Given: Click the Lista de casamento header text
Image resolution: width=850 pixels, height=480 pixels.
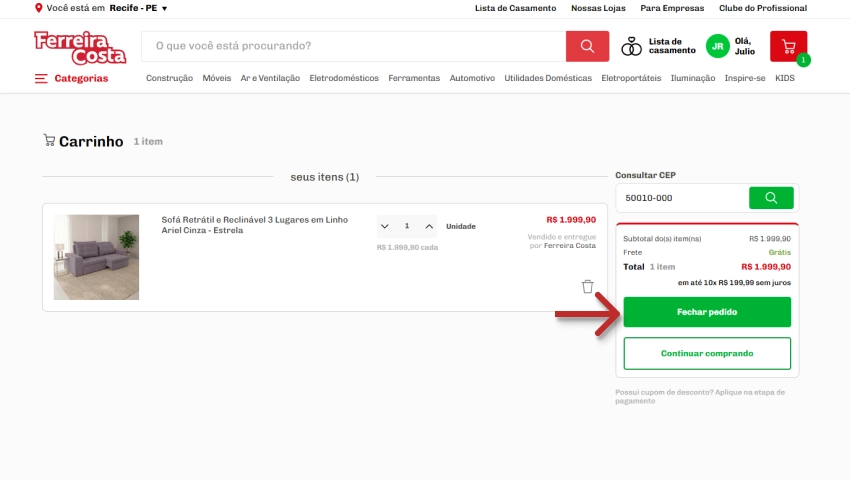Looking at the screenshot, I should click(x=672, y=46).
